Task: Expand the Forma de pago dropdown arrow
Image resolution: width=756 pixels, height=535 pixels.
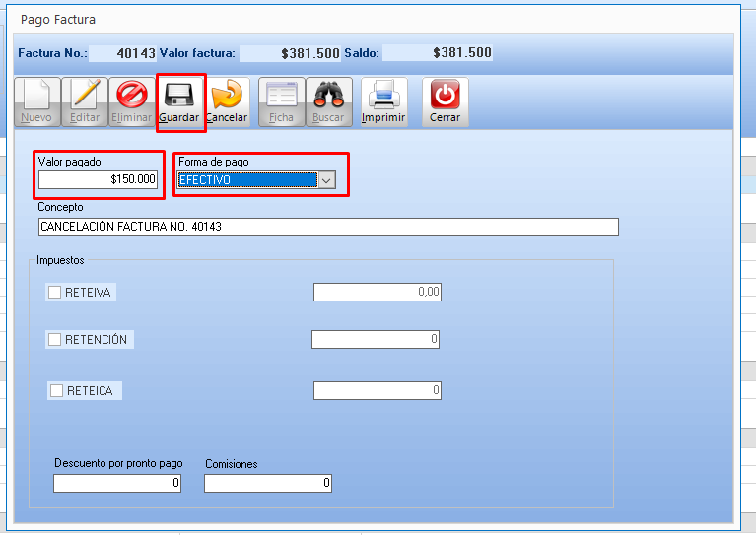Action: coord(327,180)
